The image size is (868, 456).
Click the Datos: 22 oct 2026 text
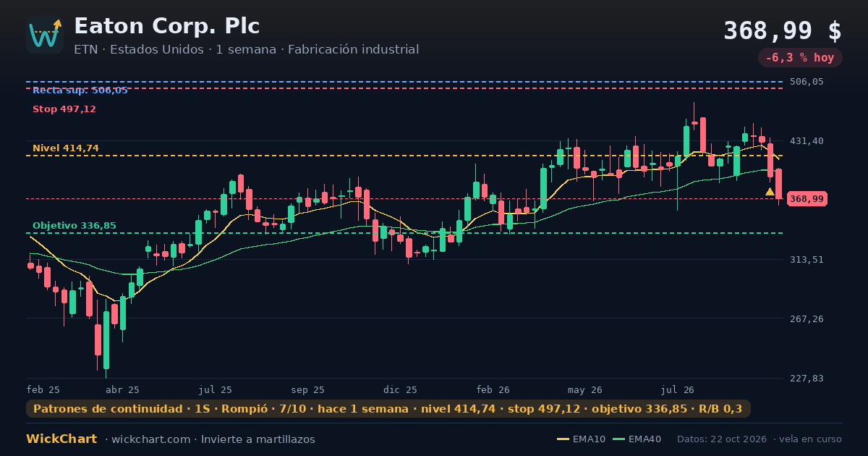click(723, 439)
